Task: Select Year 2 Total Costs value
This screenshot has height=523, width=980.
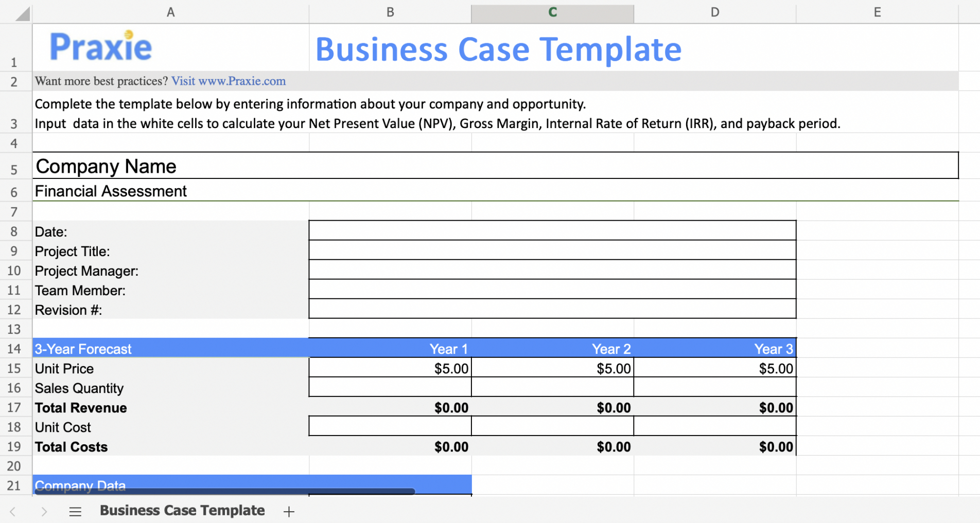Action: coord(552,446)
